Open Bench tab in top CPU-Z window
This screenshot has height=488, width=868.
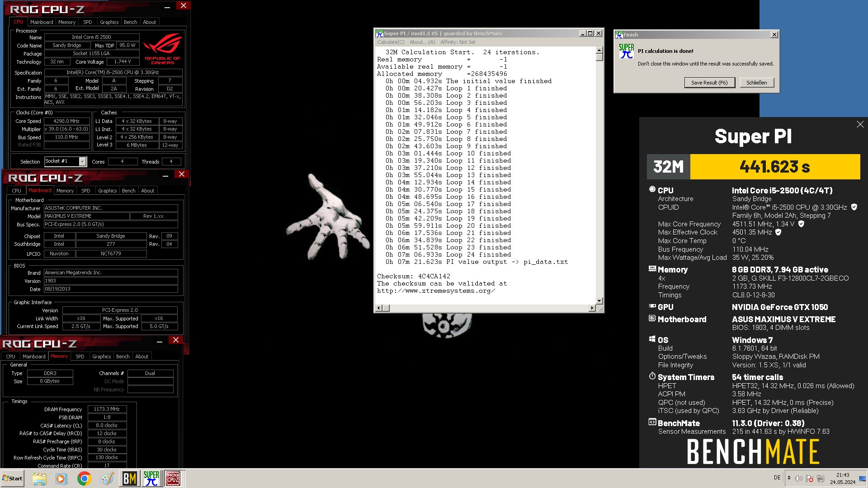coord(130,22)
